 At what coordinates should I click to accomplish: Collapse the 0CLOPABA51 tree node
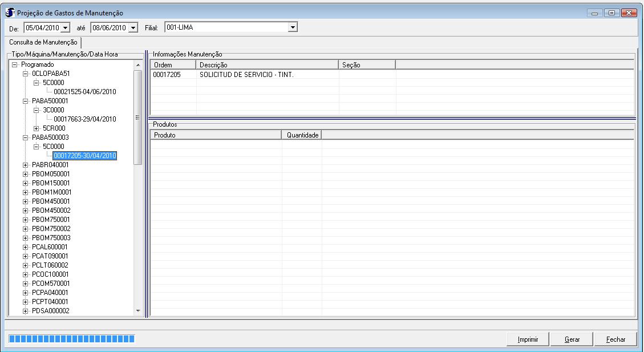point(25,74)
